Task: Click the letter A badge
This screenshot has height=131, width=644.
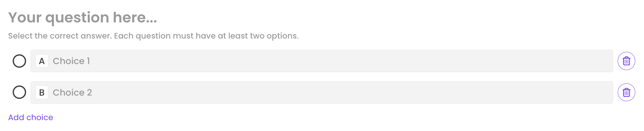Action: pos(42,61)
